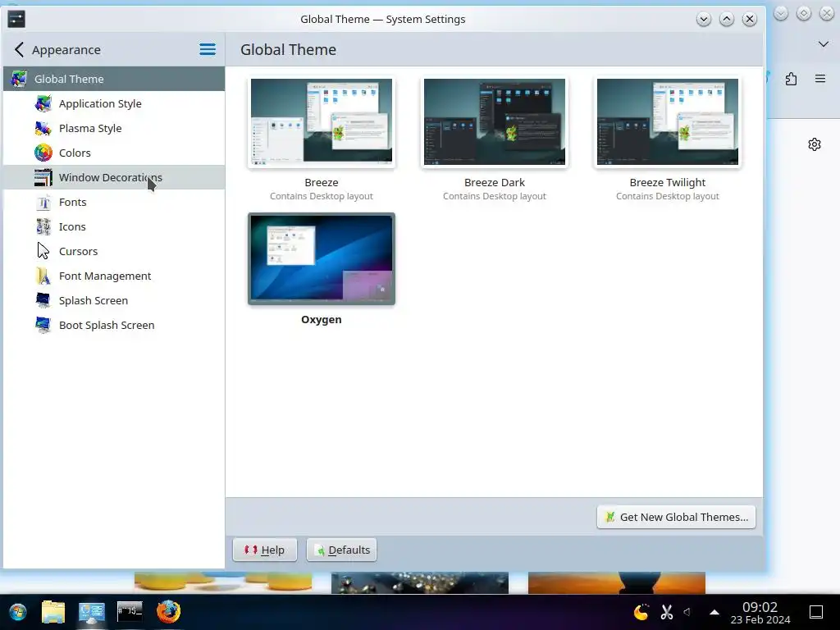840x630 pixels.
Task: Click the Window Decorations icon
Action: 43,177
